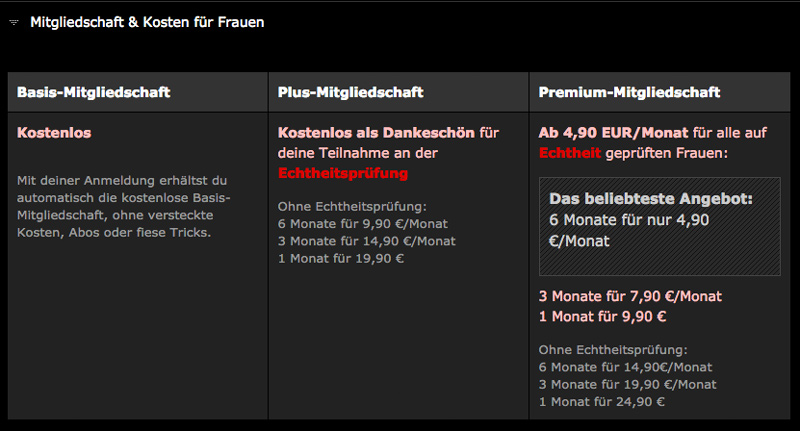Screen dimensions: 800x431
Task: Click the "Mitgliedschaft & Kosten für Frauen" heading
Action: click(x=147, y=21)
